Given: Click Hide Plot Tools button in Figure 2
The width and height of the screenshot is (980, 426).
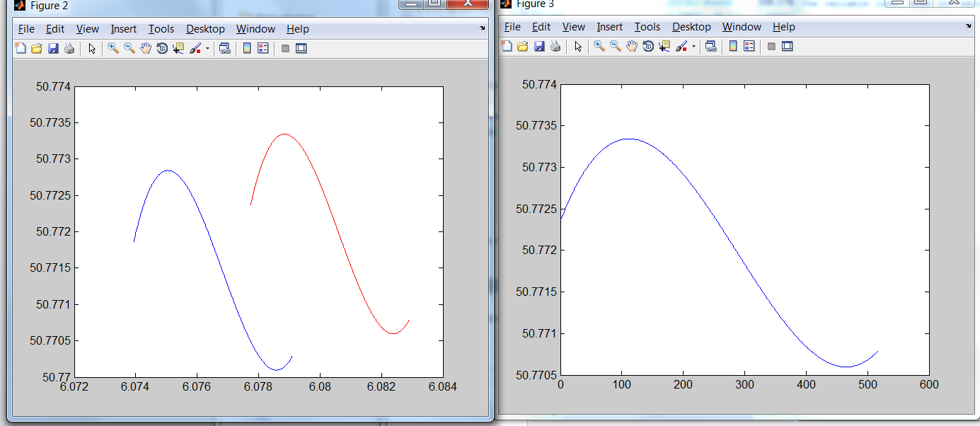Looking at the screenshot, I should [285, 49].
